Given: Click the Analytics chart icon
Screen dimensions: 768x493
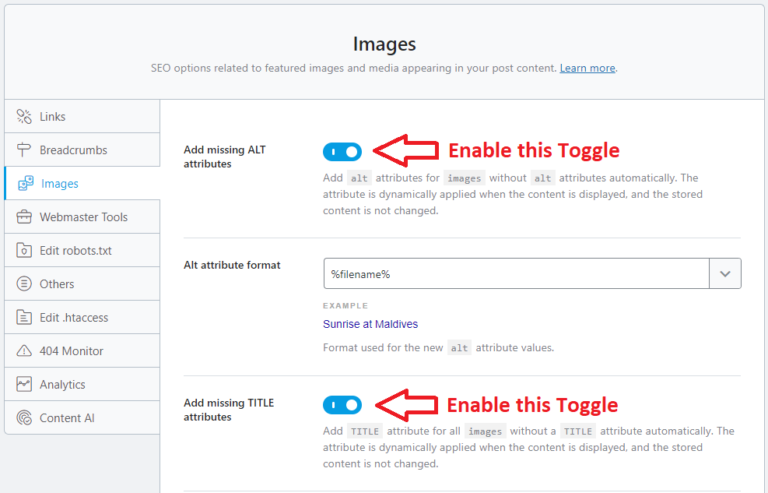Looking at the screenshot, I should click(25, 384).
